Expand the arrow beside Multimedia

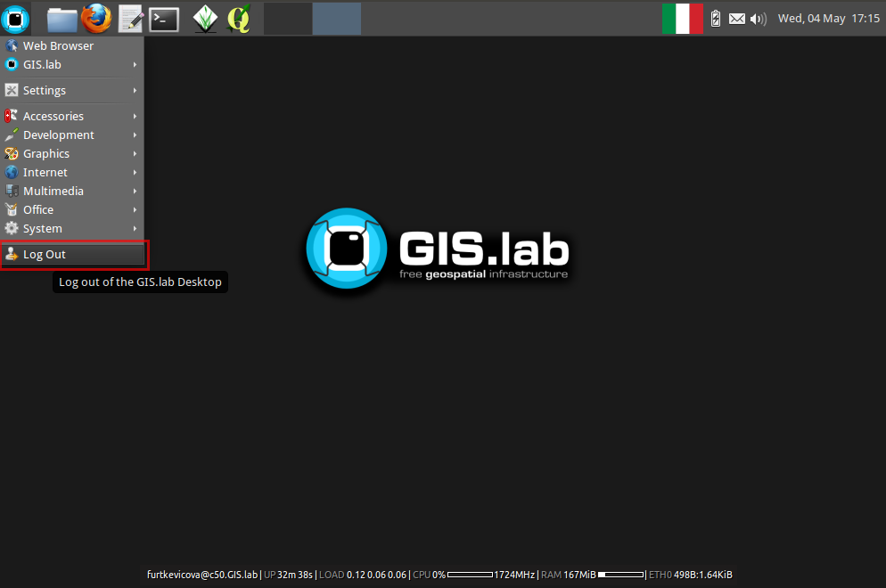(x=135, y=191)
